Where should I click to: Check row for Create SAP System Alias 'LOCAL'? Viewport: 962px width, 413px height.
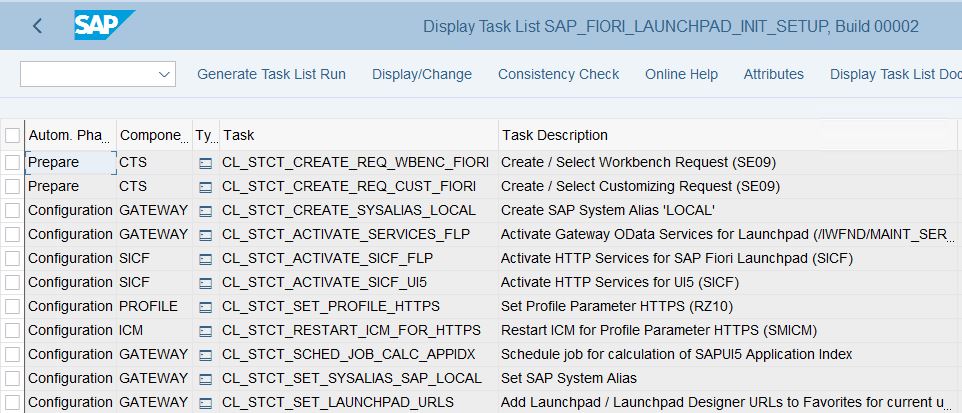point(12,210)
